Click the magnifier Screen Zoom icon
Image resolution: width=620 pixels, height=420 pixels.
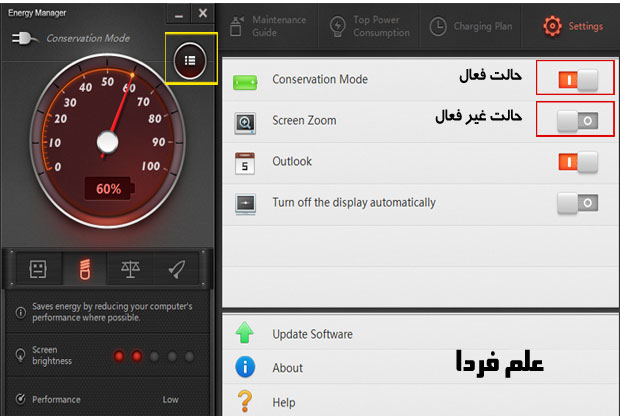[245, 121]
